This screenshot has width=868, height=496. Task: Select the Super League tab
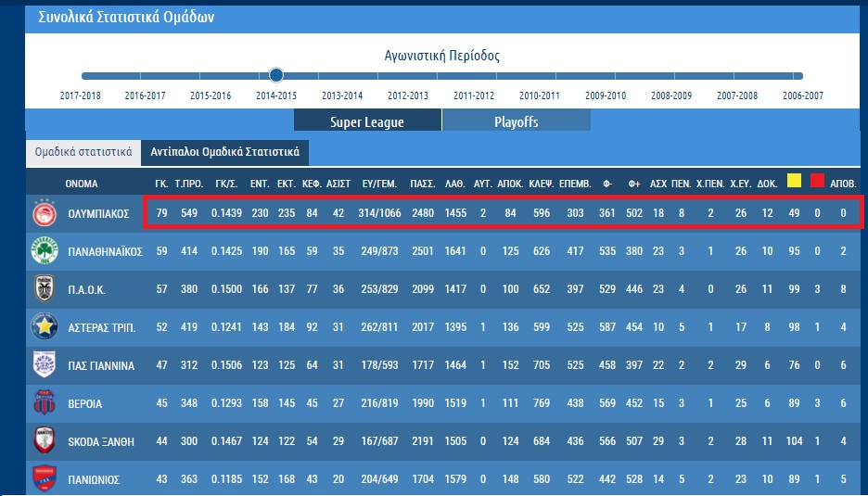pos(367,121)
